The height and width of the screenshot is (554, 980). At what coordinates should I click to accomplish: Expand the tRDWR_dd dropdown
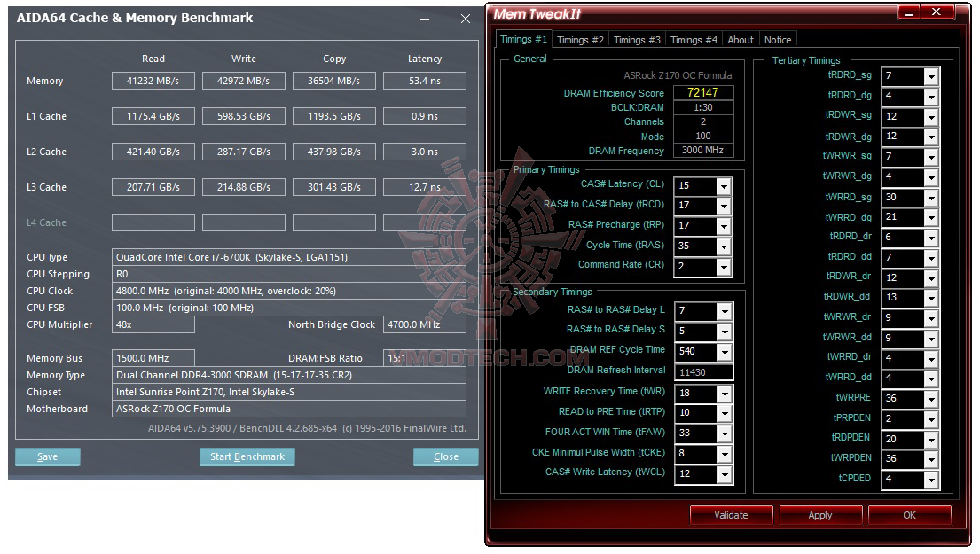[931, 298]
